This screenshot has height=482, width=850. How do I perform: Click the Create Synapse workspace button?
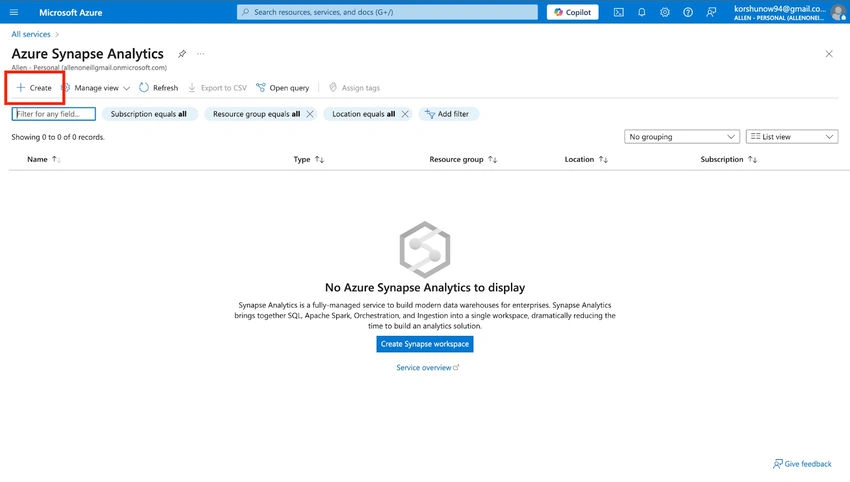tap(424, 344)
